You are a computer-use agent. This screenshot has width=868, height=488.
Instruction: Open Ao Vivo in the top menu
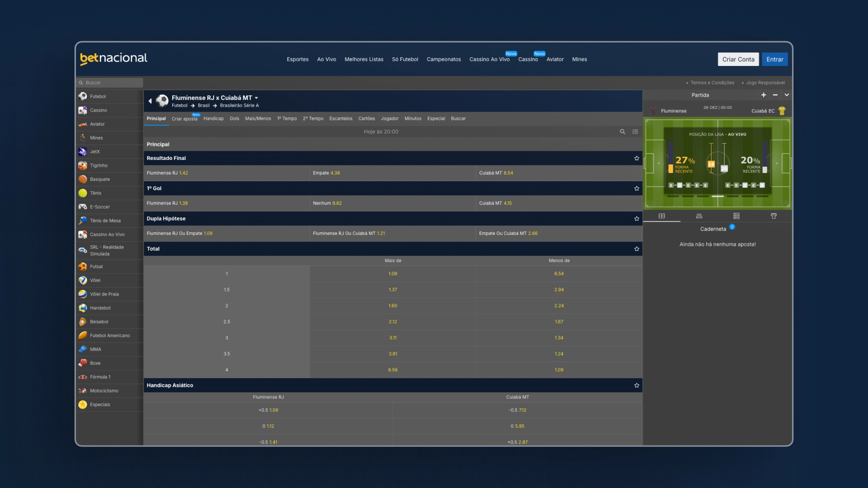coord(326,60)
